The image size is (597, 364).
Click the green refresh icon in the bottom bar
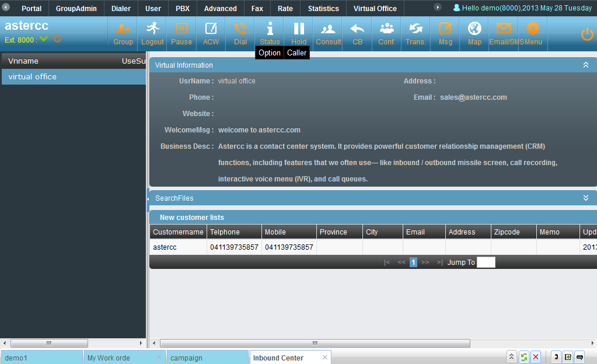tap(524, 357)
